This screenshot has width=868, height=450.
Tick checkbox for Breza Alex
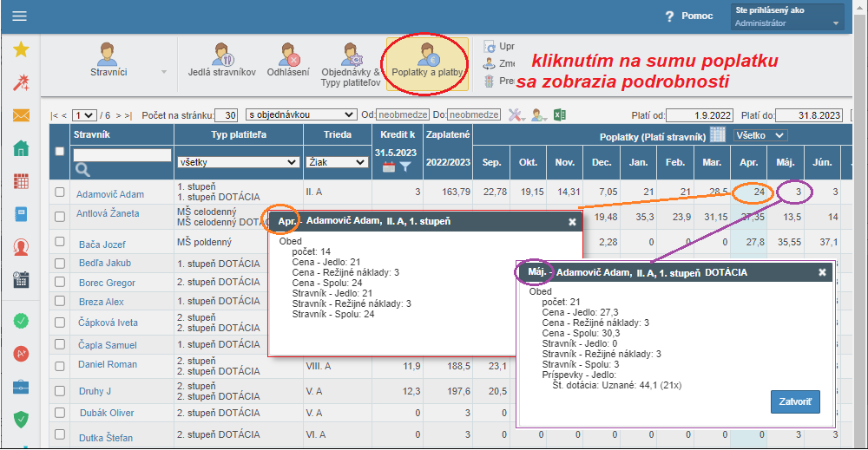[x=60, y=301]
